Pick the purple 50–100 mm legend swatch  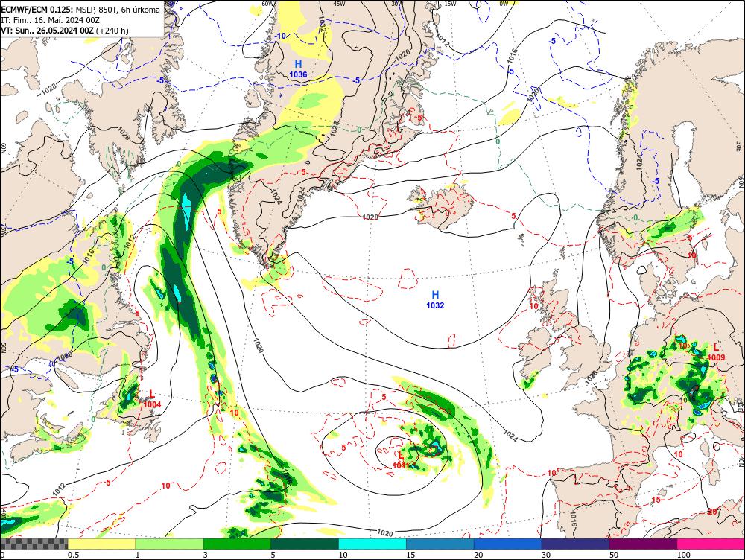tap(644, 544)
